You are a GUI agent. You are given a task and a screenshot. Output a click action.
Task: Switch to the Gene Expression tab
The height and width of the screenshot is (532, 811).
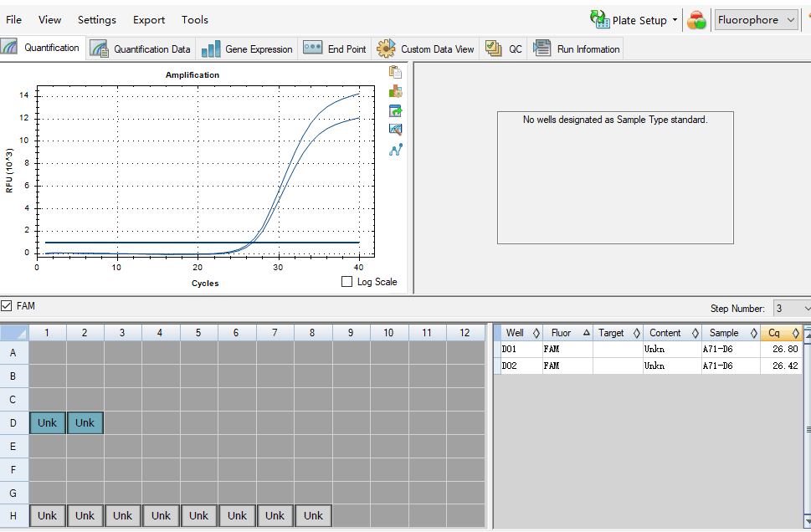coord(247,49)
